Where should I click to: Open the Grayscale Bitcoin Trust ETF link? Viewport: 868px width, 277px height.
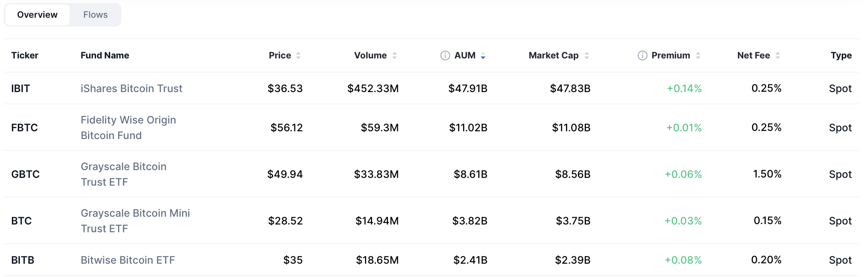[x=124, y=174]
